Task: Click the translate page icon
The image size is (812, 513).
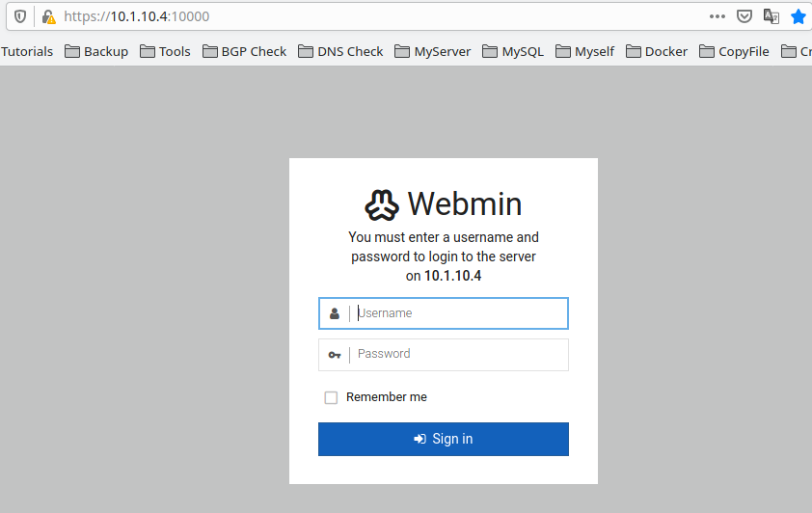Action: click(771, 16)
